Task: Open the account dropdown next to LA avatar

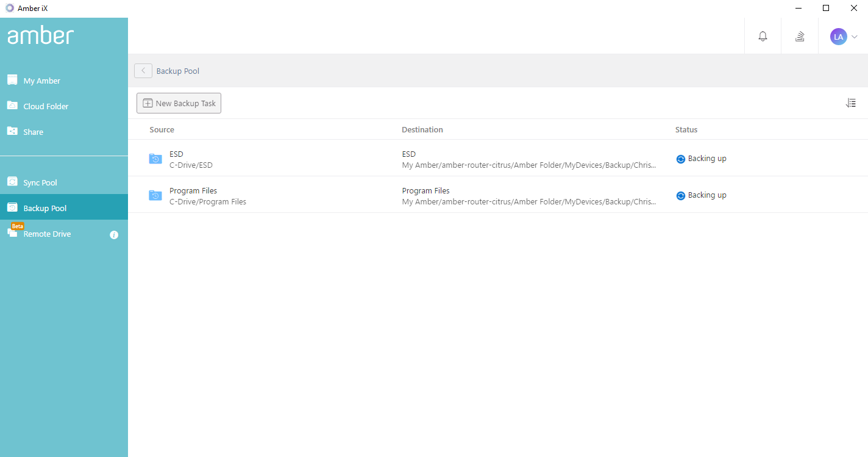Action: [x=856, y=36]
